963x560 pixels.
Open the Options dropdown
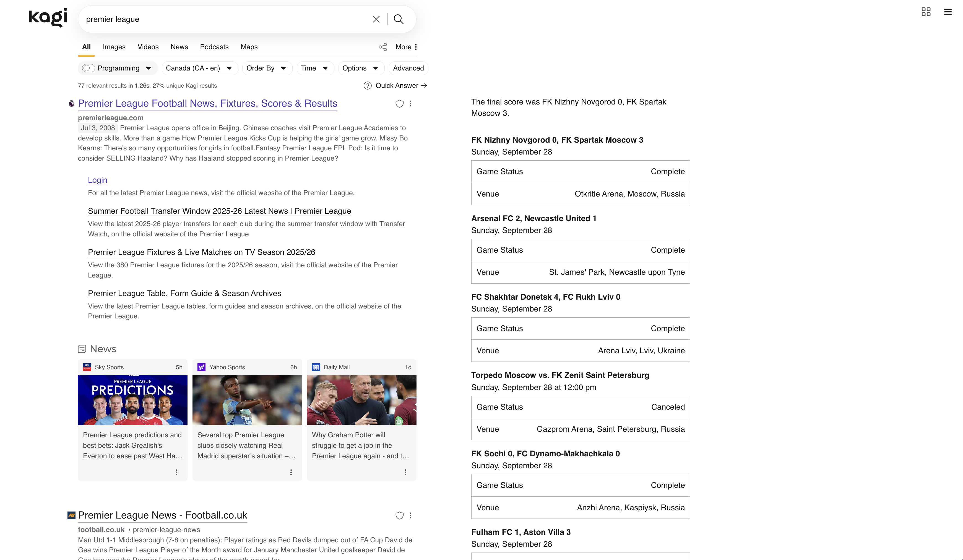360,68
